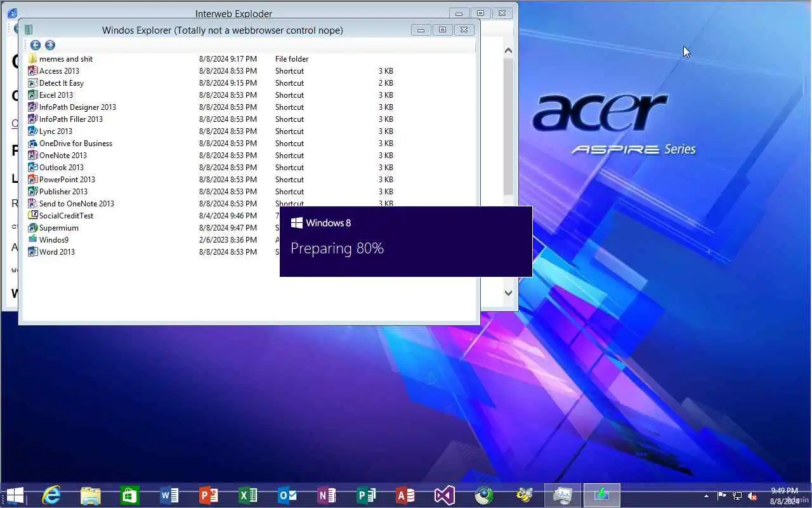Show hidden tray icons arrow

coord(707,496)
